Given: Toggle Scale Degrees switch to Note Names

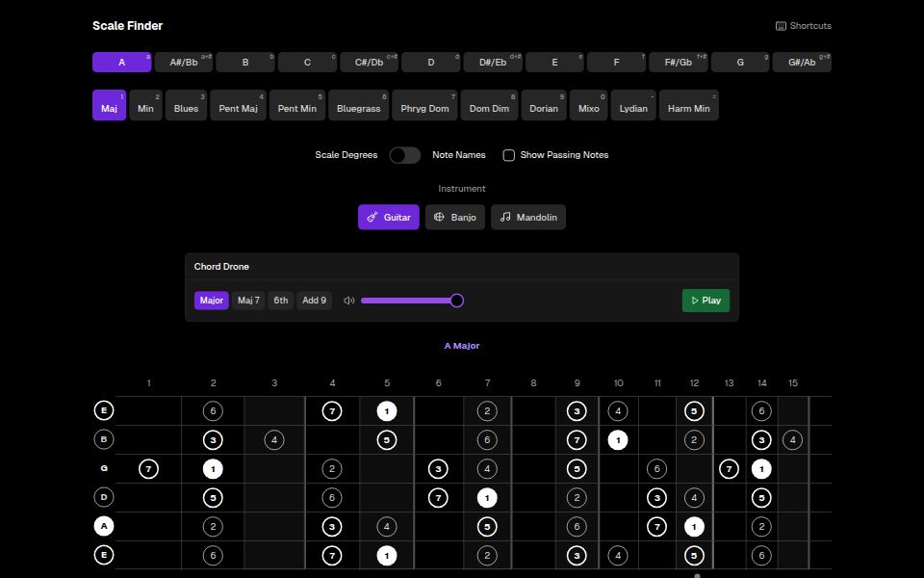Looking at the screenshot, I should (x=404, y=155).
